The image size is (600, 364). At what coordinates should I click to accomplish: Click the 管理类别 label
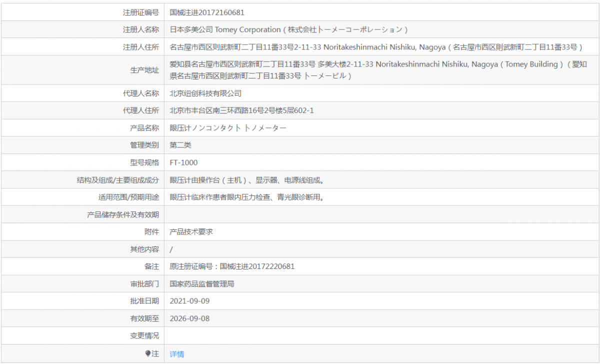coord(144,145)
